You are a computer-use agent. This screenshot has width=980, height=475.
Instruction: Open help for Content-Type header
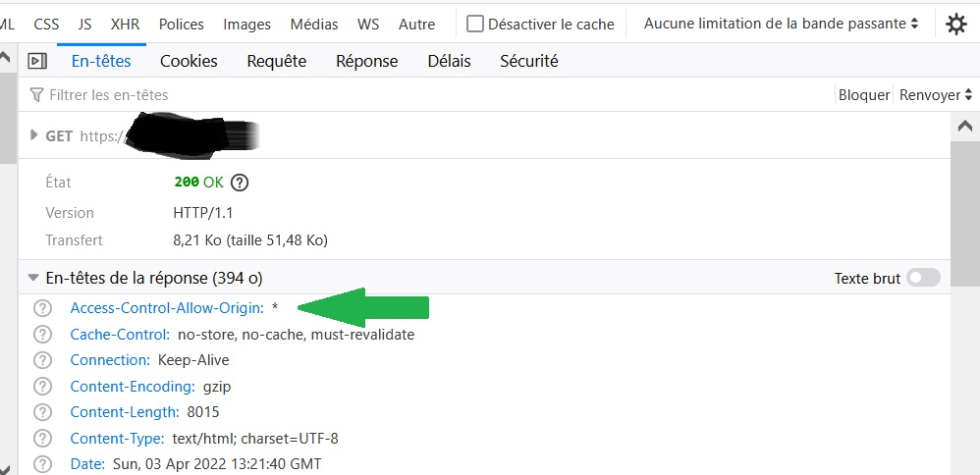point(42,439)
